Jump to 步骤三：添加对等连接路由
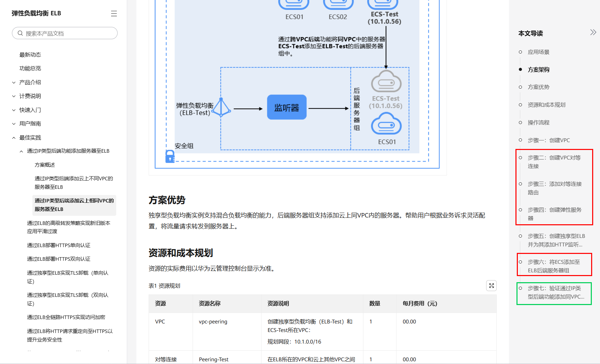Screen dimensions: 600x364 555,188
